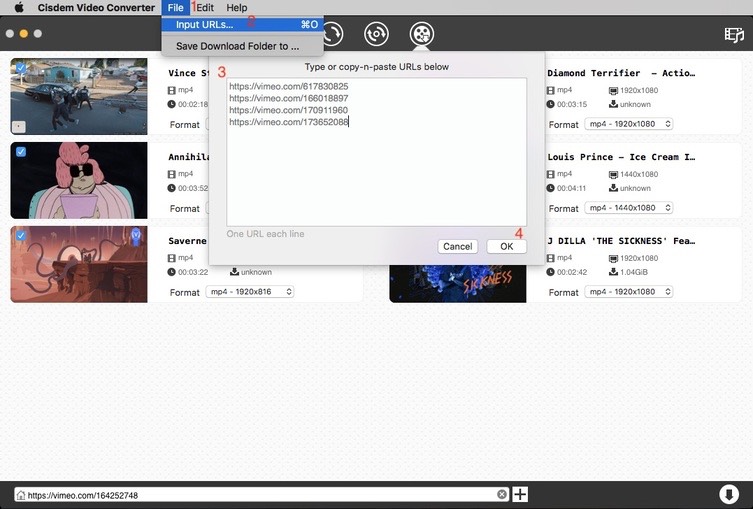Open Format dropdown for Louis Prince video

(629, 208)
